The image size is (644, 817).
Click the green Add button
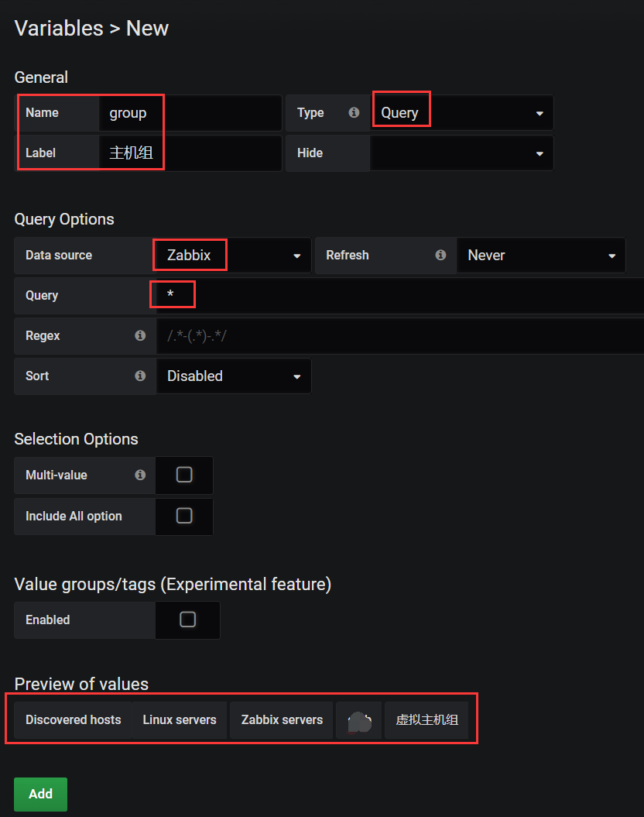pos(40,794)
